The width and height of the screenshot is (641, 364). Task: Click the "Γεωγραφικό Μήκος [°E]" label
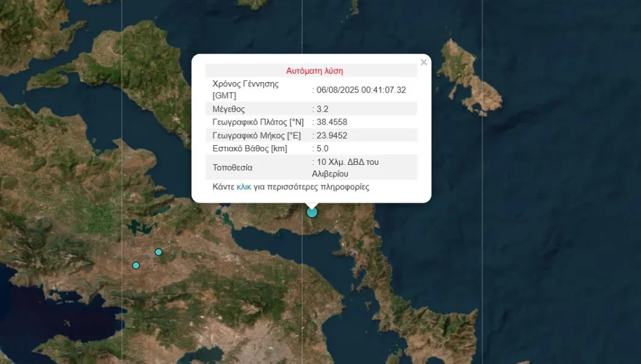click(257, 136)
